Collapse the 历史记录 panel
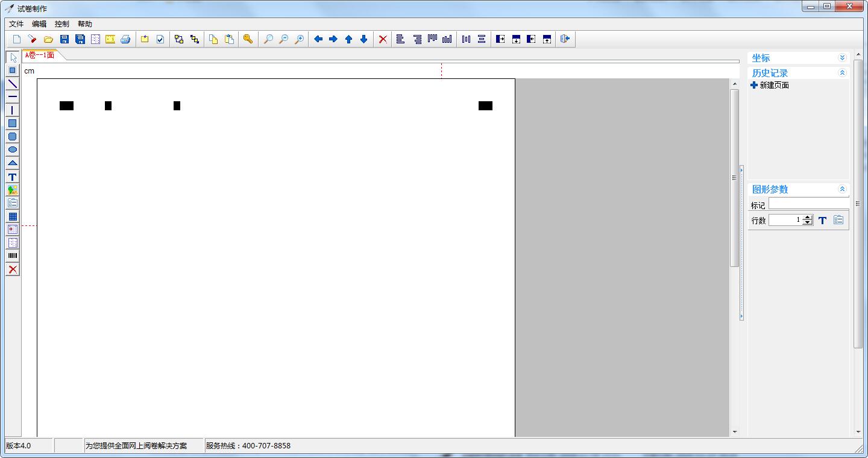This screenshot has width=868, height=458. [x=842, y=73]
